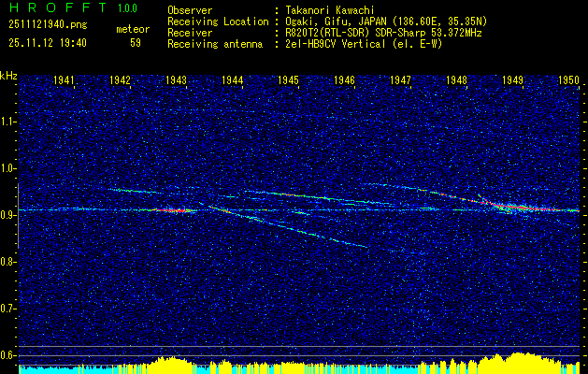Viewport: 588px width, 374px height.
Task: Click the meteor label
Action: [x=133, y=29]
